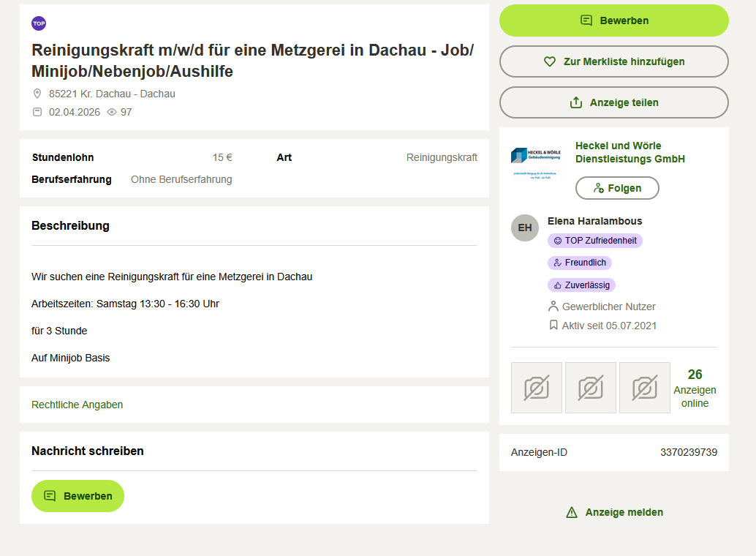Click the date 02.04.2026
The height and width of the screenshot is (556, 756).
(x=75, y=112)
